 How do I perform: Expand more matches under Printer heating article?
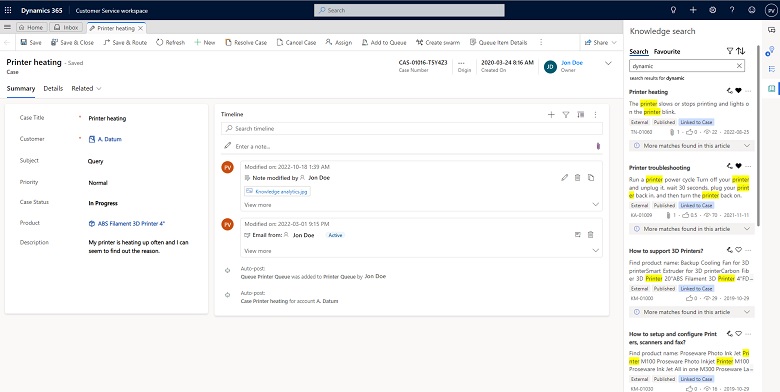coord(692,146)
